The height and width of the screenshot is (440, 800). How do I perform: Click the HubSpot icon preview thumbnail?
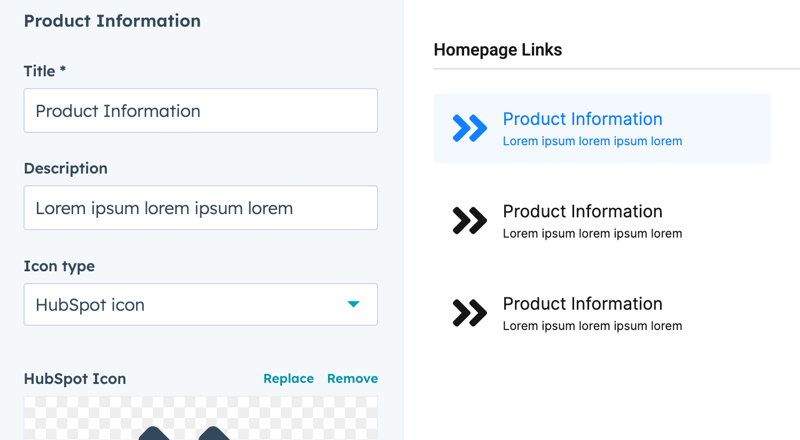point(201,418)
